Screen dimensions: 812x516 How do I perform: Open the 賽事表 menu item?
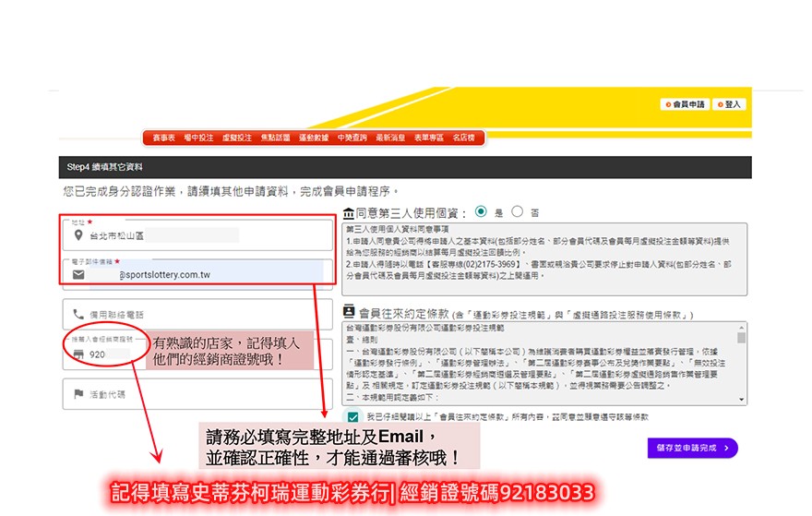coord(164,138)
